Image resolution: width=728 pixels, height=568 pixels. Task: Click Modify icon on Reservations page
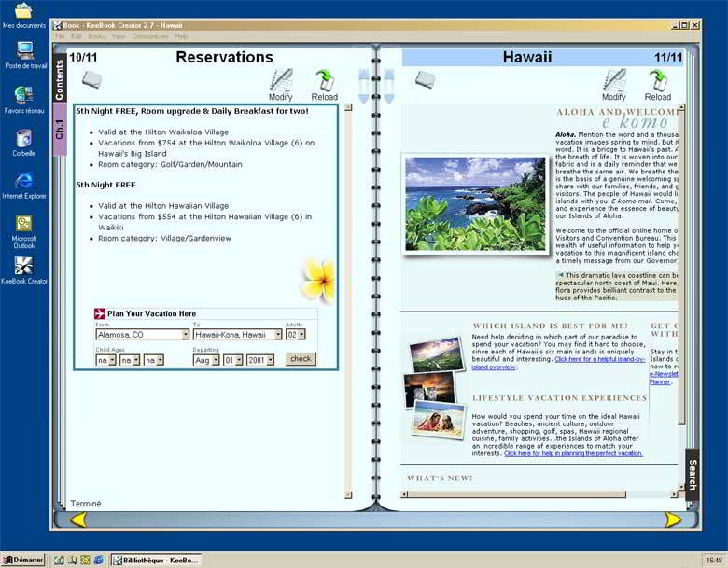281,83
